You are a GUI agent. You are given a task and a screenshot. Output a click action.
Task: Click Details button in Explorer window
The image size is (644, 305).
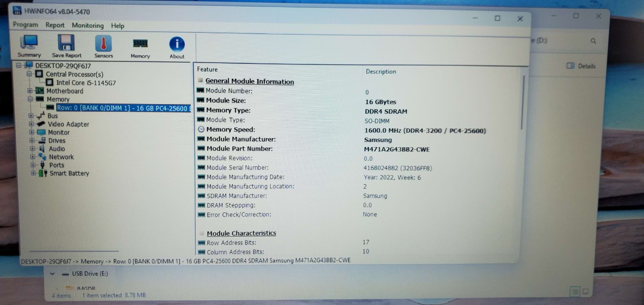click(581, 66)
